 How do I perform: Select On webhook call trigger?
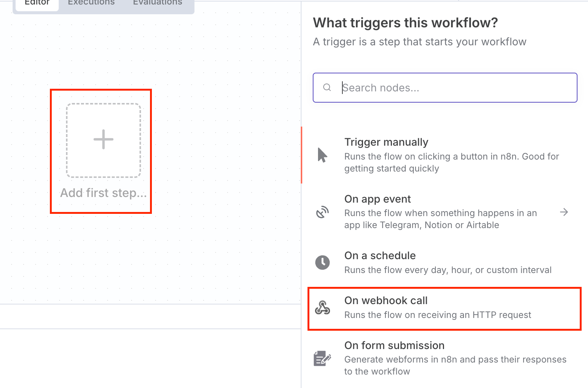point(445,309)
